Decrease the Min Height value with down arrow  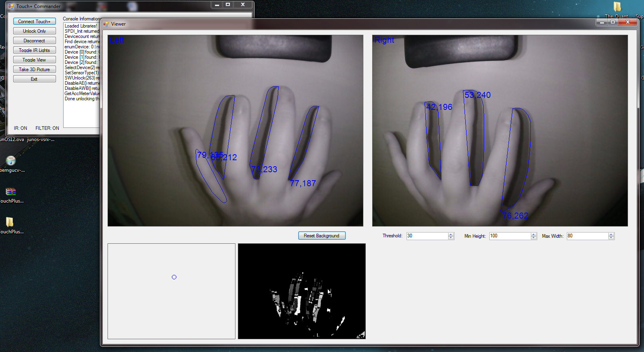[534, 238]
